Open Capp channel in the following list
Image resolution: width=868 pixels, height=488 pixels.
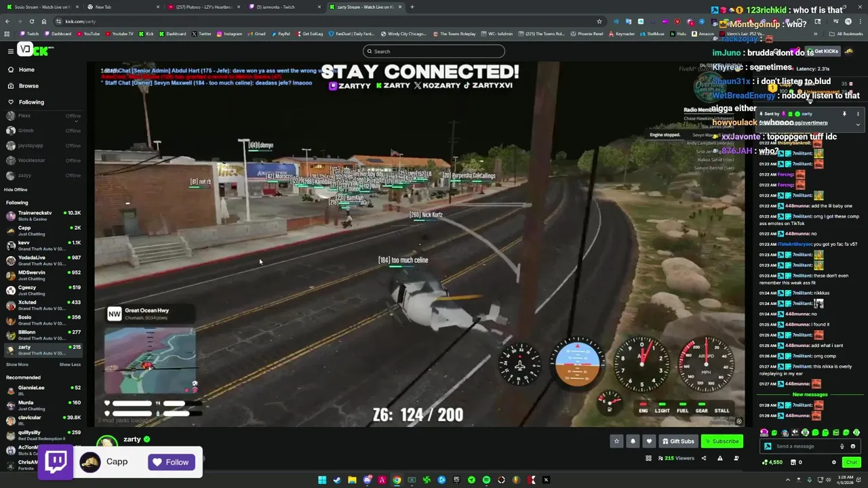(x=42, y=231)
